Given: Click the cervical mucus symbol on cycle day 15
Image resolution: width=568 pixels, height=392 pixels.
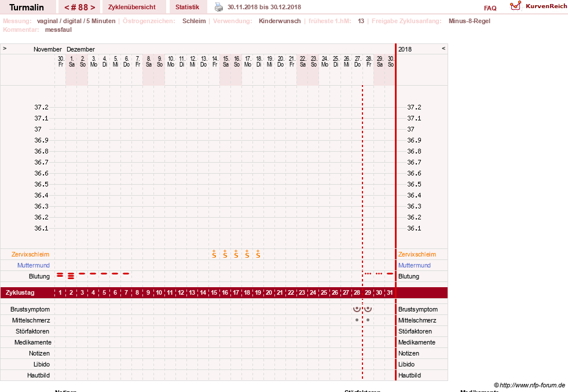Looking at the screenshot, I should (214, 254).
